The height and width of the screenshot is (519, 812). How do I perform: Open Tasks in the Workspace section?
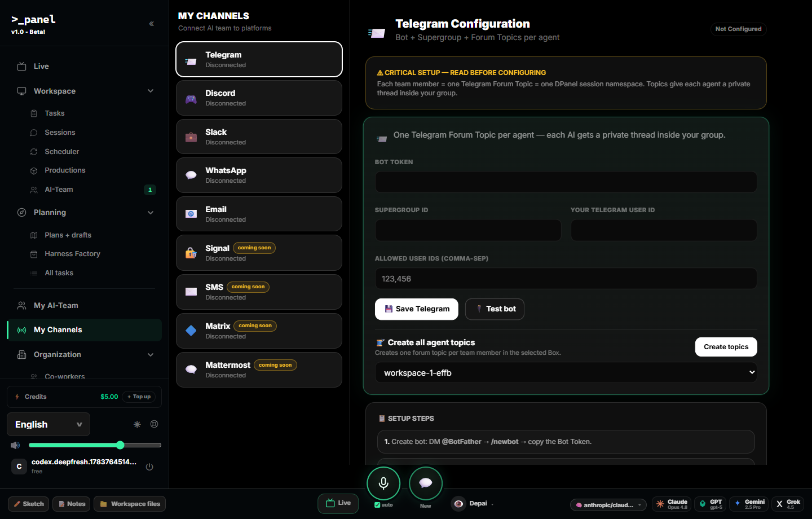pos(54,113)
